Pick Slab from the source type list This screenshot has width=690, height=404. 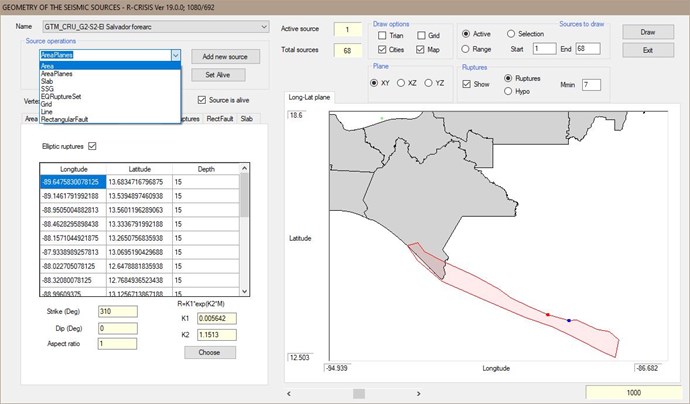click(x=110, y=81)
